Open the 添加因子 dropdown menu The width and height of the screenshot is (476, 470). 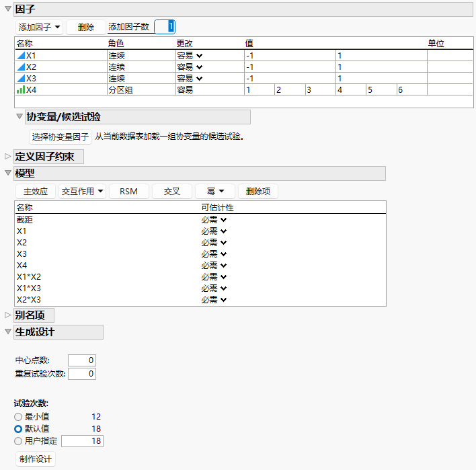(x=39, y=28)
